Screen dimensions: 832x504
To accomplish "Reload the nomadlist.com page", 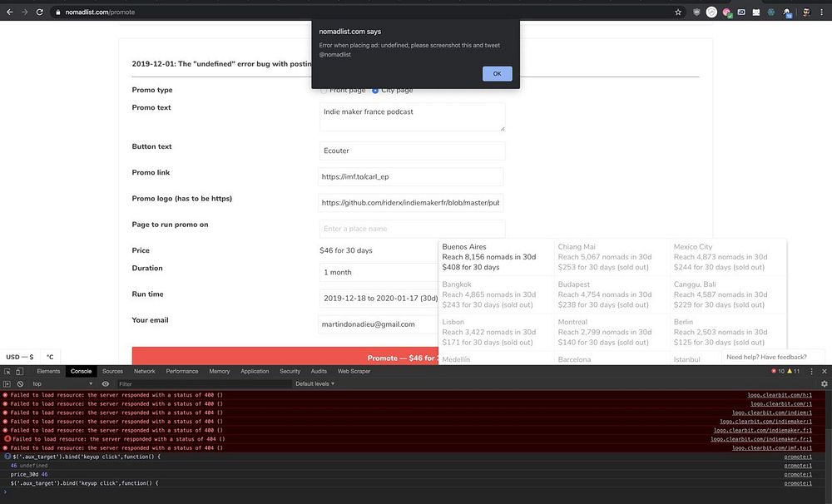I will pos(39,12).
